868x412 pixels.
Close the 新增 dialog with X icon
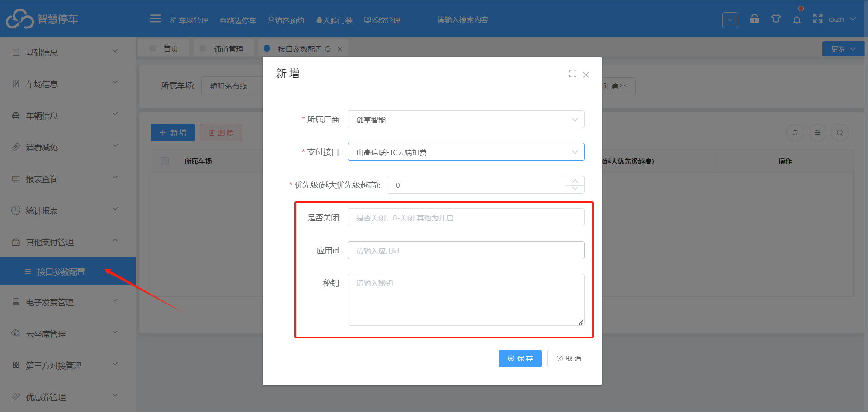pyautogui.click(x=586, y=75)
